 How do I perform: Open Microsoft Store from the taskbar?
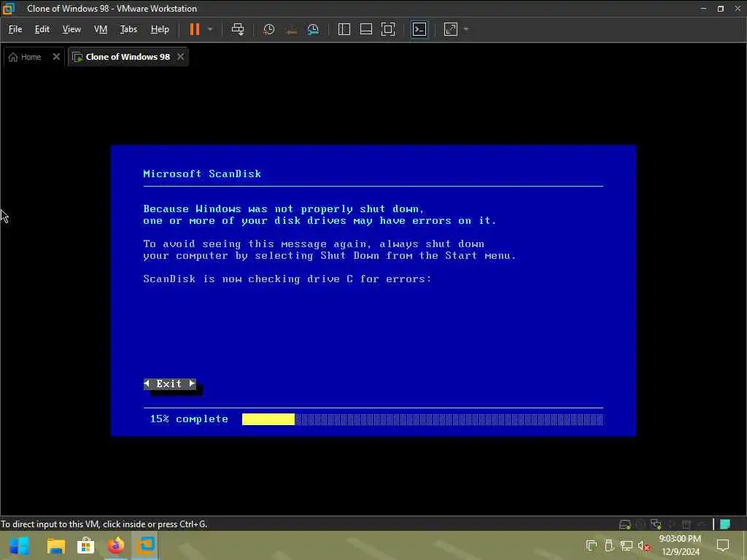[x=86, y=545]
